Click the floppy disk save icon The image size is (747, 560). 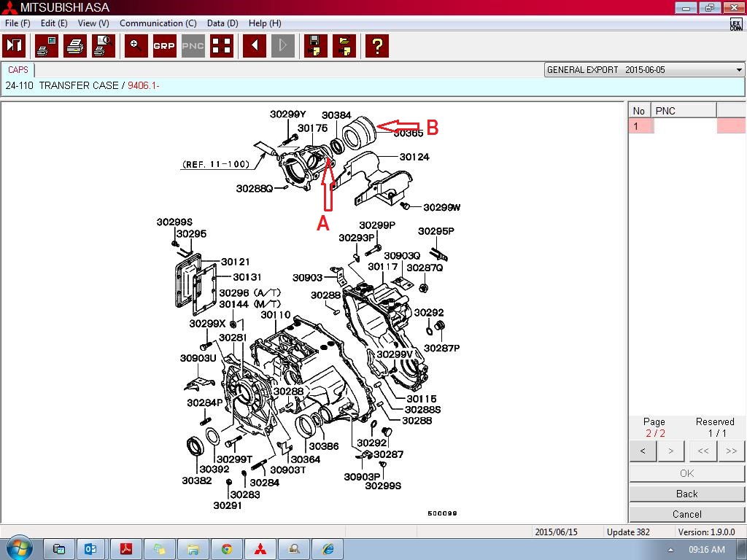click(x=315, y=46)
